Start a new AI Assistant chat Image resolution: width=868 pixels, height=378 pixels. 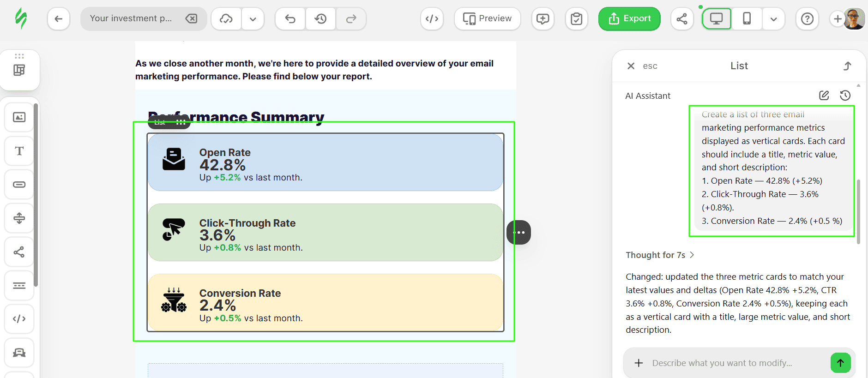[x=824, y=96]
